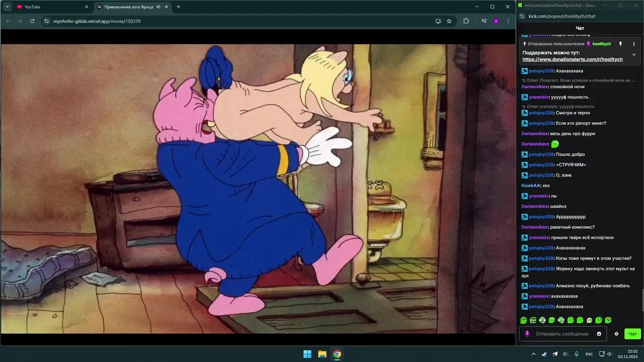Screen dimensions: 644x362
Task: Insert the fourth green quick emote
Action: click(551, 320)
